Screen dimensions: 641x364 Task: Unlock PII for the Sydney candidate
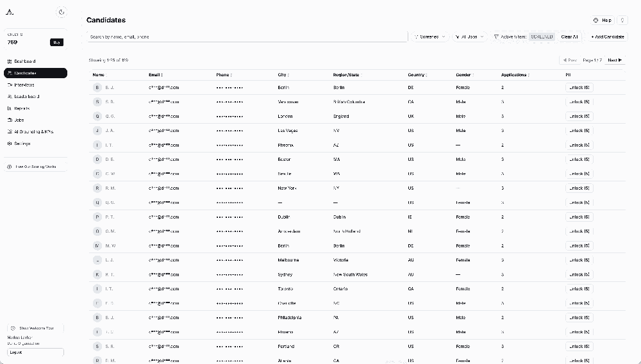pos(579,274)
